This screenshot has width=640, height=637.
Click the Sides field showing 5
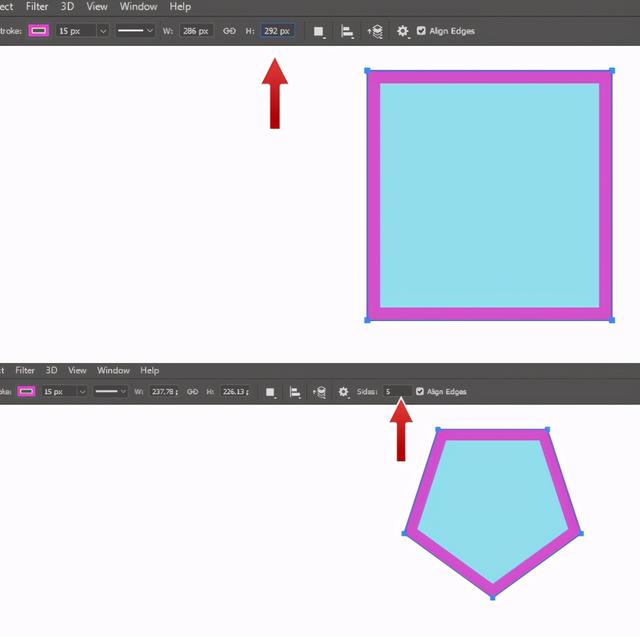pos(398,392)
